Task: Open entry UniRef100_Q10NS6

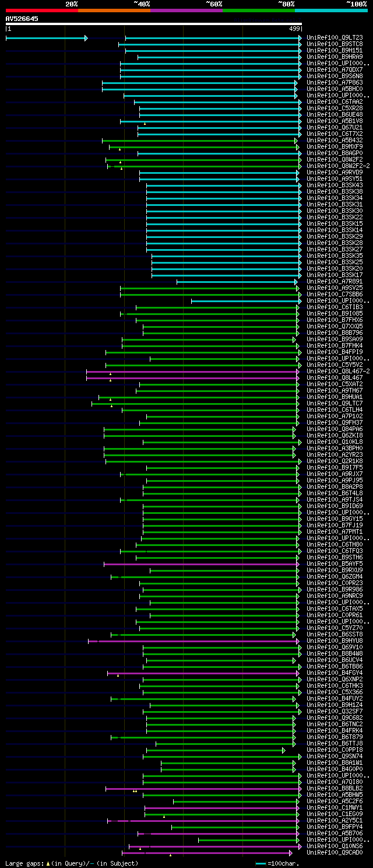Action: pyautogui.click(x=335, y=846)
